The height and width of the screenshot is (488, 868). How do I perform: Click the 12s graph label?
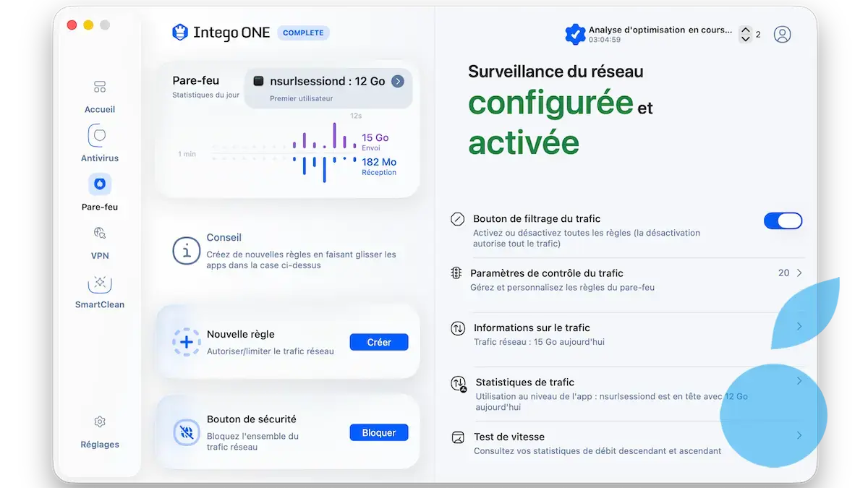[x=356, y=116]
